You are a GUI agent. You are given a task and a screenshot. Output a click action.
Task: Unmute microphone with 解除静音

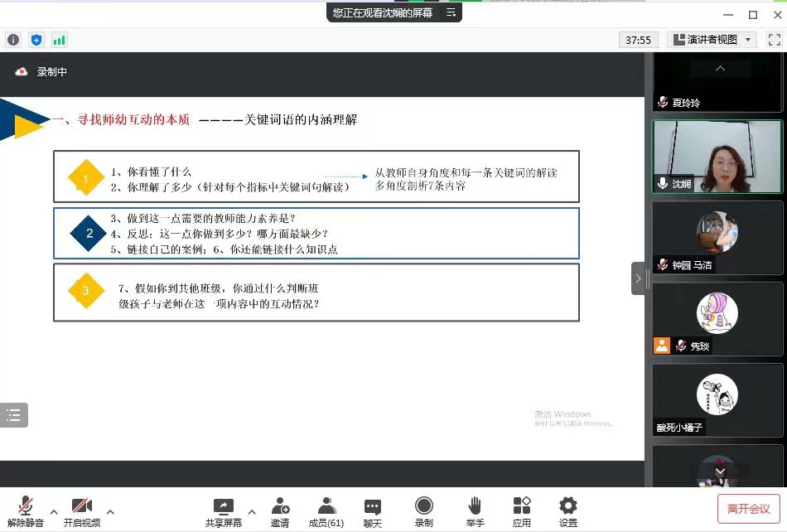[x=26, y=507]
